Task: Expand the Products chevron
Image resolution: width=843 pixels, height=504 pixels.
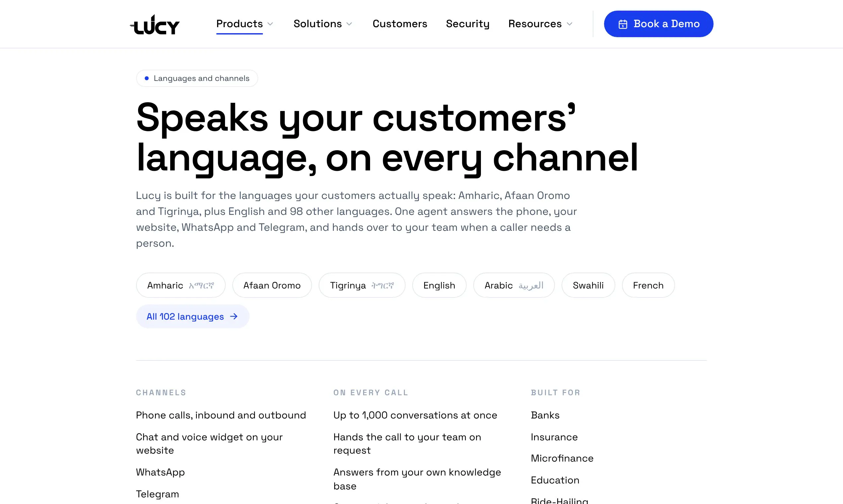Action: [x=270, y=24]
